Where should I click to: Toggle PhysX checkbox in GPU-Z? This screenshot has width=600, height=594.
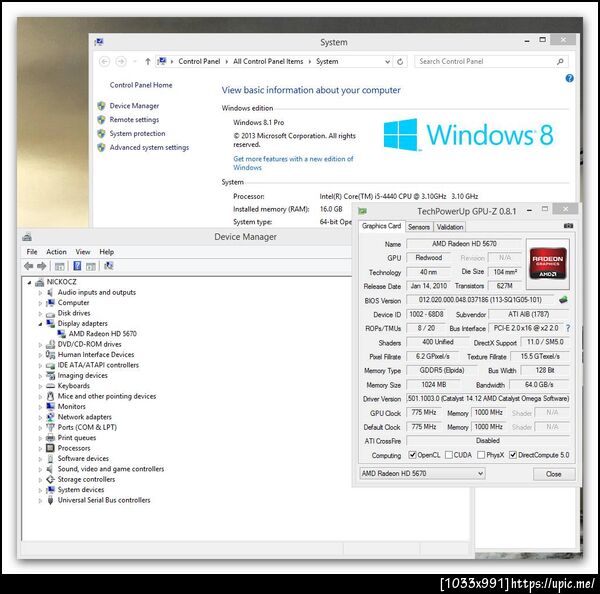[x=481, y=455]
